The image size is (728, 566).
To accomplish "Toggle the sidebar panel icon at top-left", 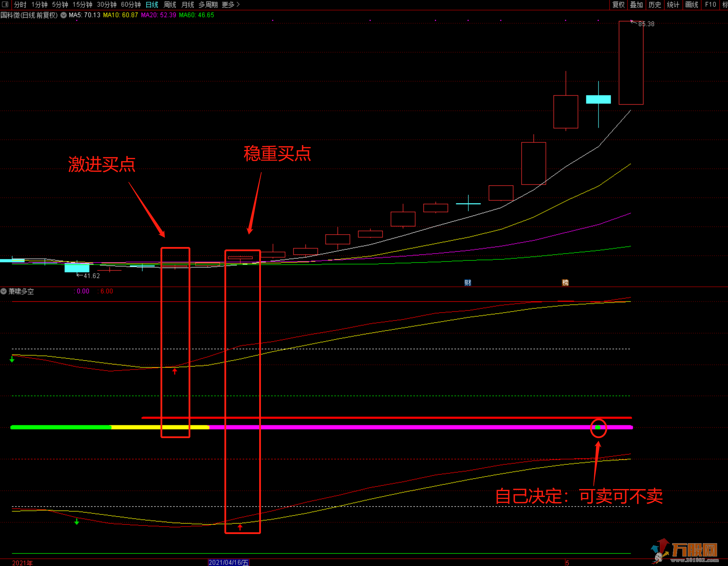I will [5, 4].
